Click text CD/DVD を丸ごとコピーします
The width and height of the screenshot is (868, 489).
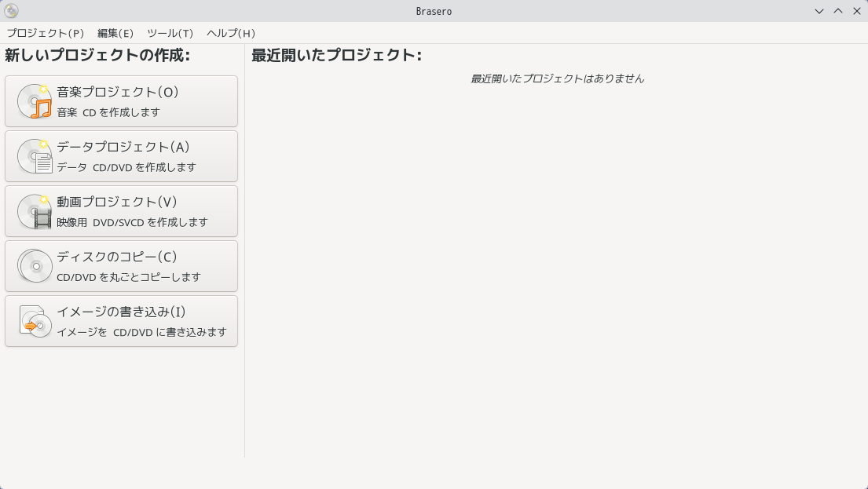(128, 277)
